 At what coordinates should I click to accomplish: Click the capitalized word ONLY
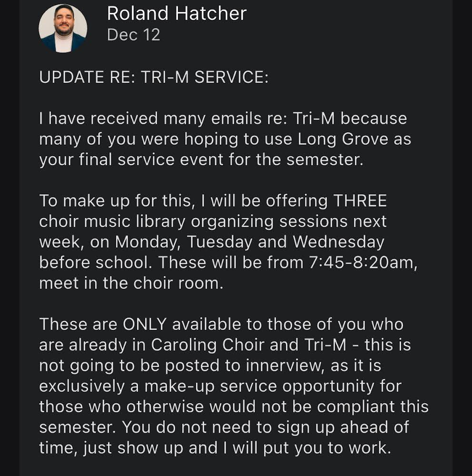[145, 324]
